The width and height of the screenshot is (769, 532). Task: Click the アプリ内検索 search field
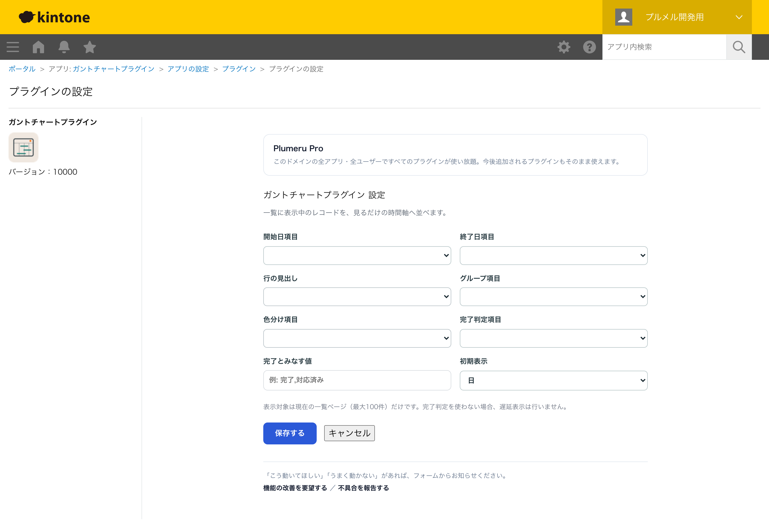coord(664,47)
